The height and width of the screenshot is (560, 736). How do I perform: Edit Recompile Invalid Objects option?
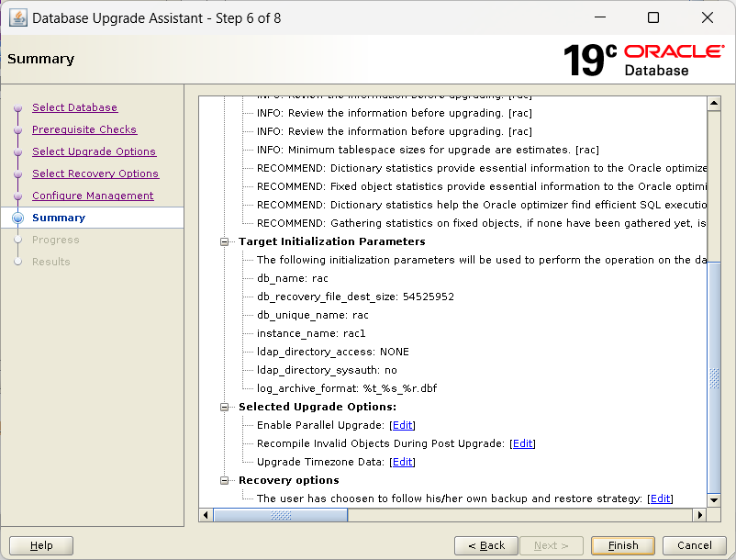click(522, 443)
